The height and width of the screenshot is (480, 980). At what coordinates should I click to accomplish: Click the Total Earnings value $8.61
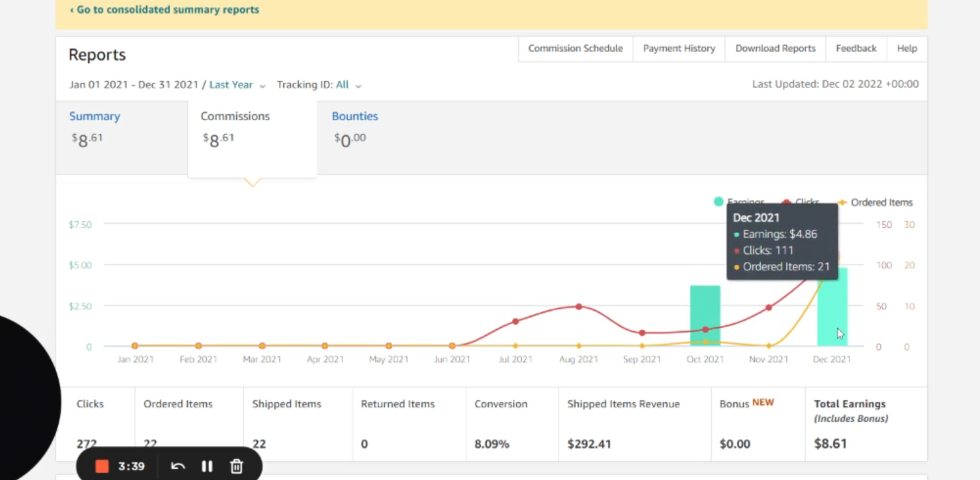tap(831, 444)
